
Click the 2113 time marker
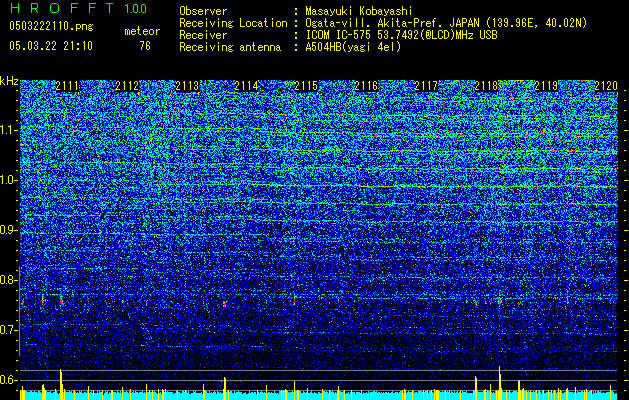[187, 86]
